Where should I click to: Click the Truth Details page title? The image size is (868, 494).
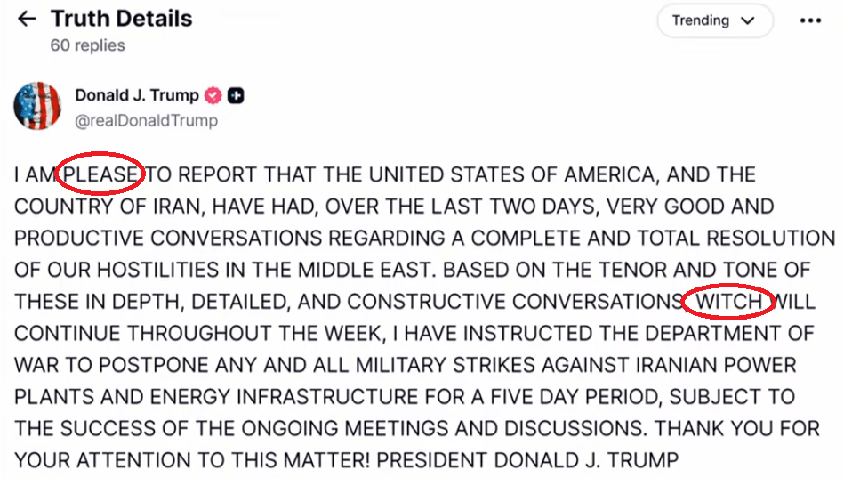click(x=121, y=18)
